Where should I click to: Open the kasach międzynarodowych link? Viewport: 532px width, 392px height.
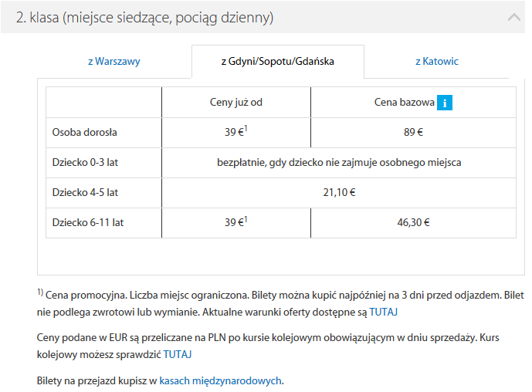pyautogui.click(x=221, y=380)
